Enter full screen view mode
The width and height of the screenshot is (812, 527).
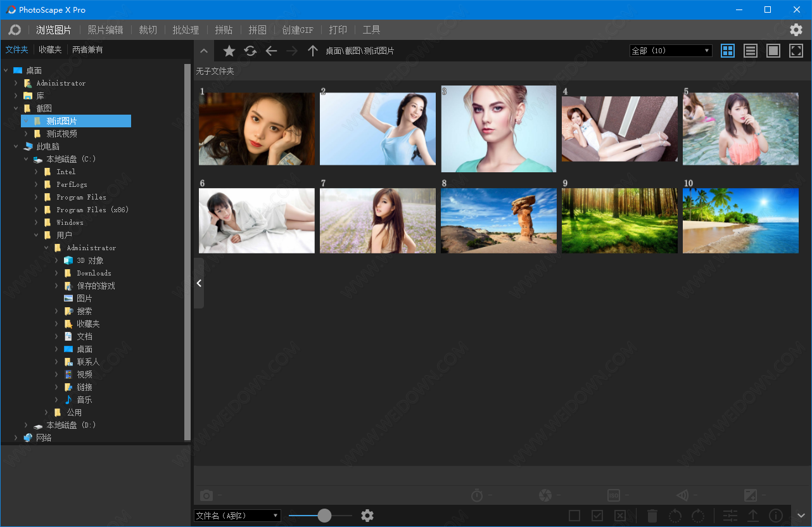click(796, 51)
